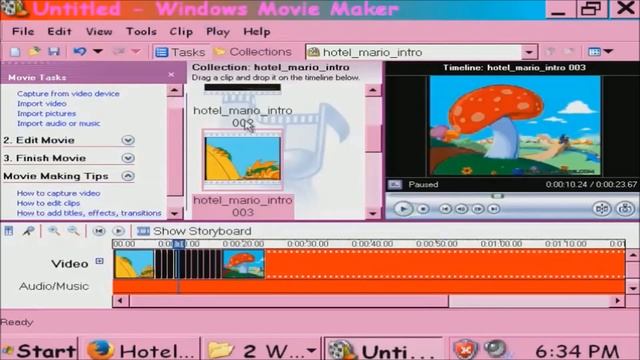The width and height of the screenshot is (640, 360).
Task: Click the Previous Frame button
Action: (x=461, y=209)
